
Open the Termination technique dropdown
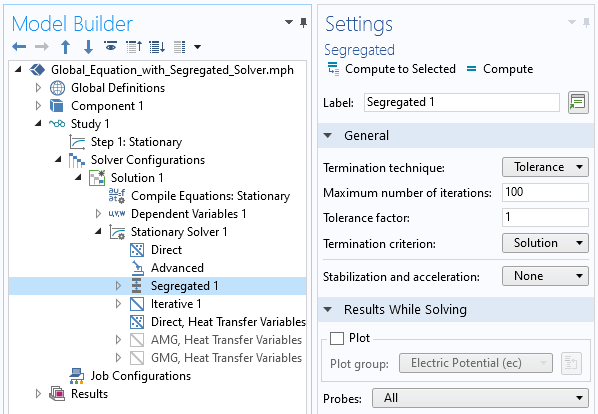(x=545, y=167)
